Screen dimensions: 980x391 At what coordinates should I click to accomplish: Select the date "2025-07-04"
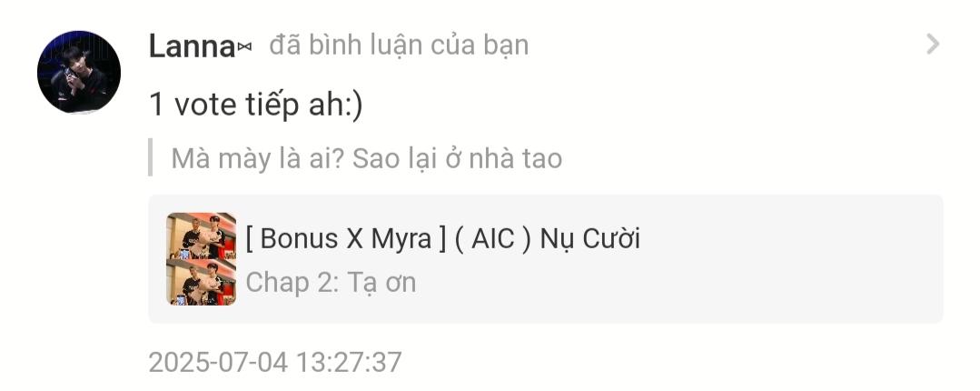(218, 362)
